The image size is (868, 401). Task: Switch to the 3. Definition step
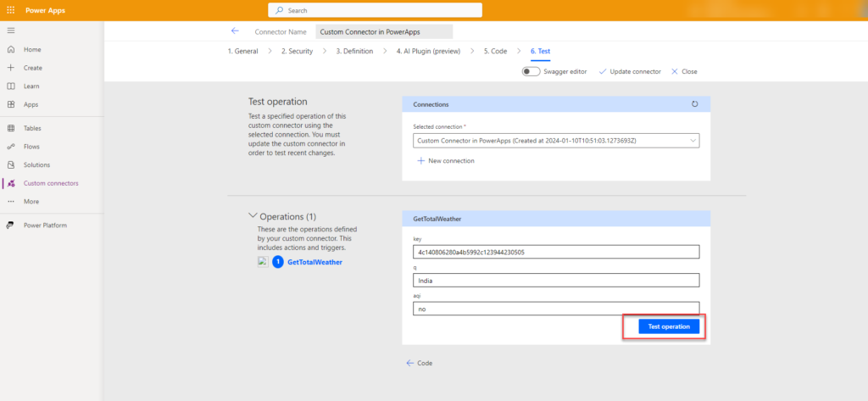click(x=353, y=51)
